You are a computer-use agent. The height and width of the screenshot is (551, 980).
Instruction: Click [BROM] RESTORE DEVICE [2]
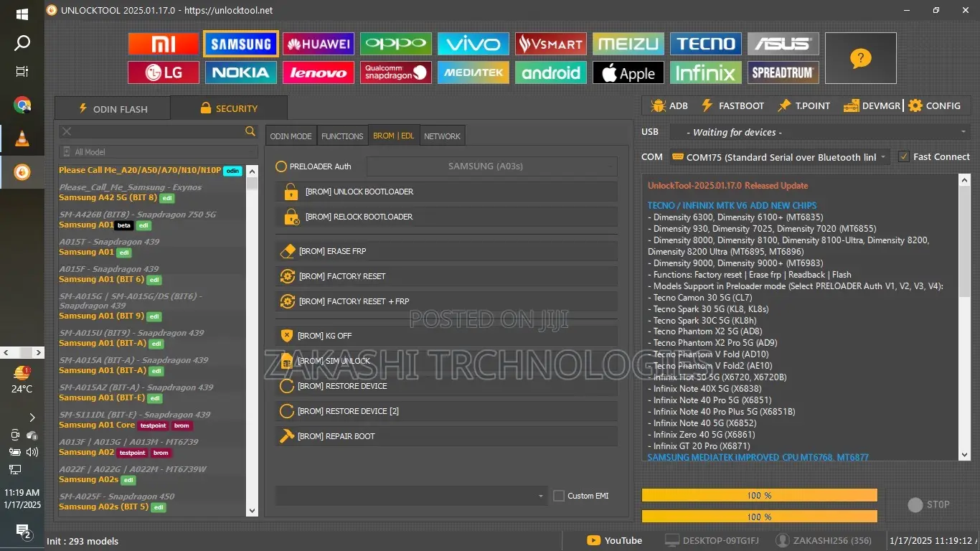click(x=446, y=411)
